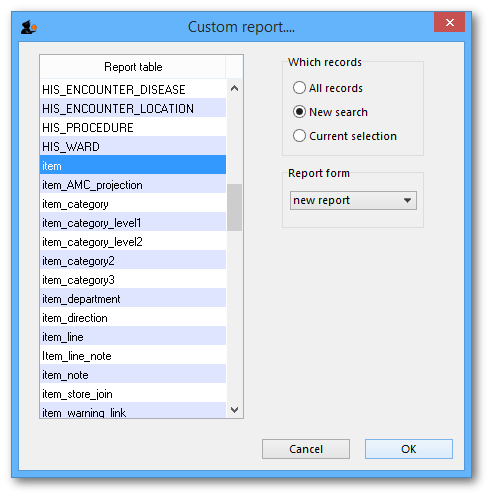Viewport: 491px width, 497px height.
Task: Pick item_line in the report table
Action: [x=133, y=336]
